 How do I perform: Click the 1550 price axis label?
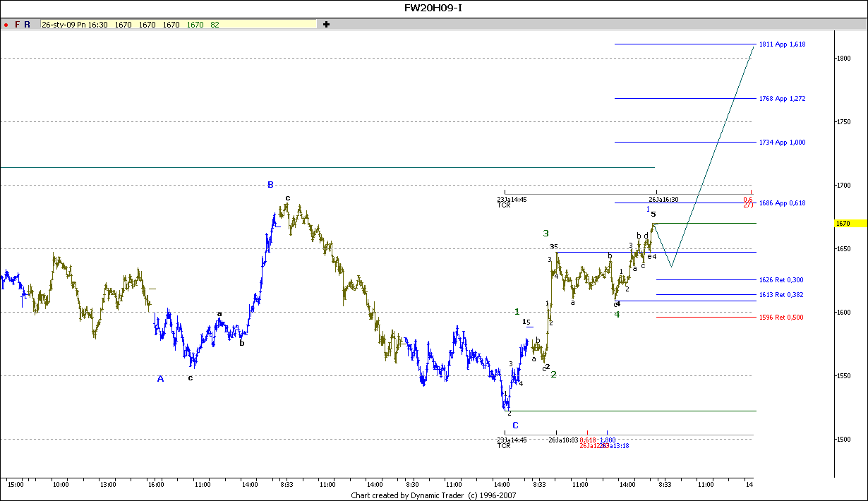[x=843, y=376]
